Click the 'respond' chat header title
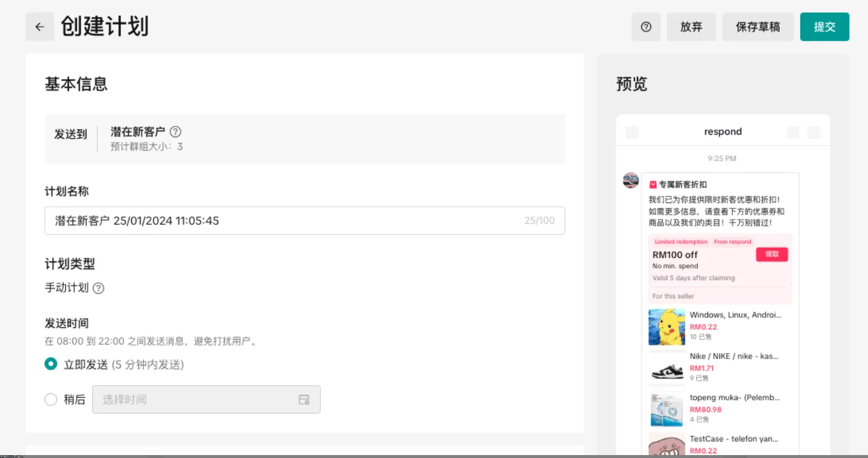Viewport: 868px width, 458px height. tap(723, 131)
